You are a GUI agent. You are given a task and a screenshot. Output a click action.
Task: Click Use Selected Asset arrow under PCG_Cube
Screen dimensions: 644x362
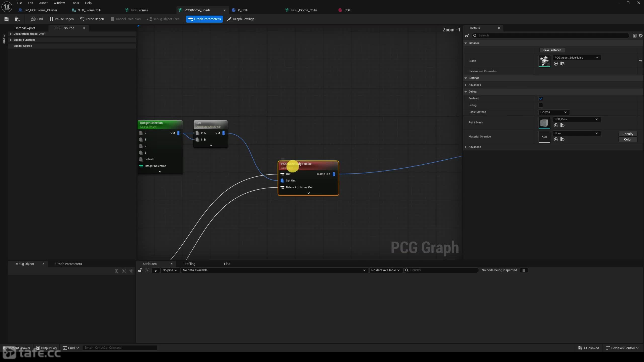point(556,125)
